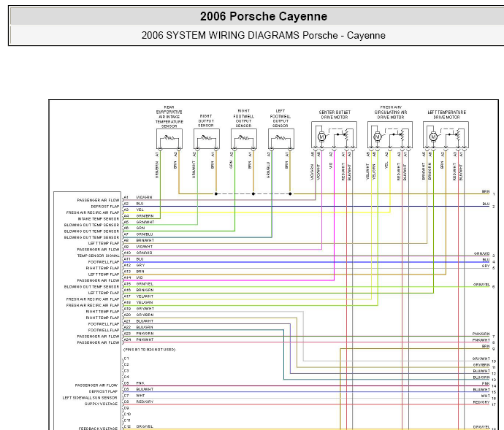Select pin A12 GRY label

(134, 266)
